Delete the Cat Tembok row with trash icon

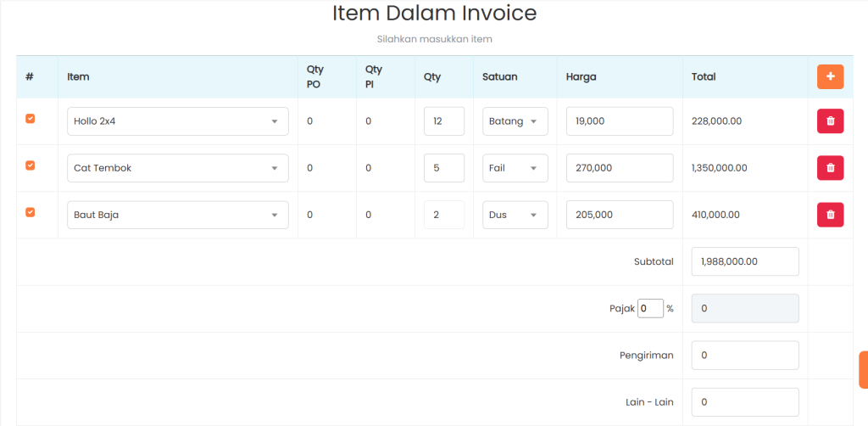[x=830, y=168]
